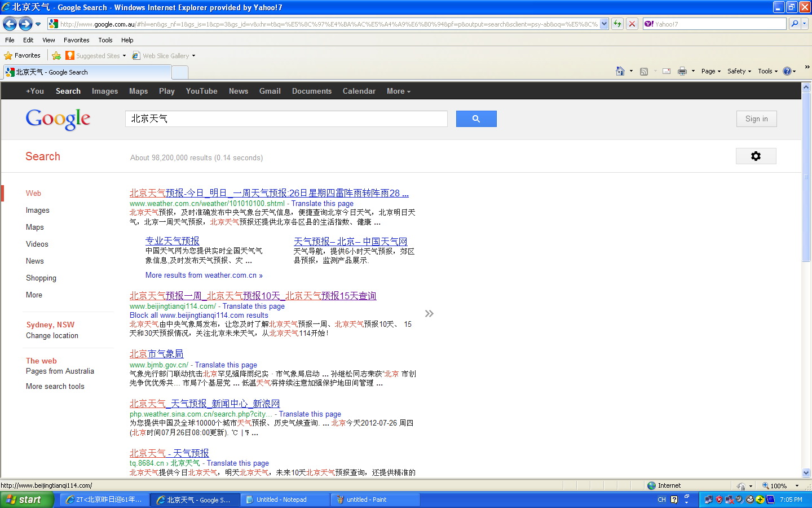Click the Favorites star button

(23, 55)
